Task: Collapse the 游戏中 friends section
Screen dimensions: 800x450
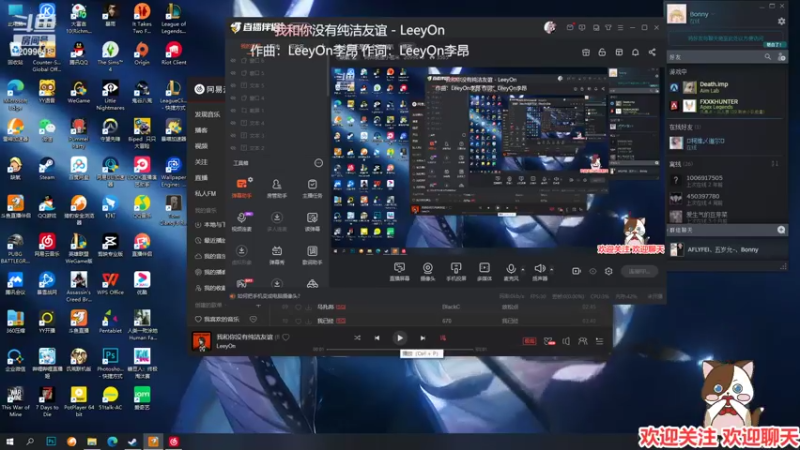Action: 678,72
